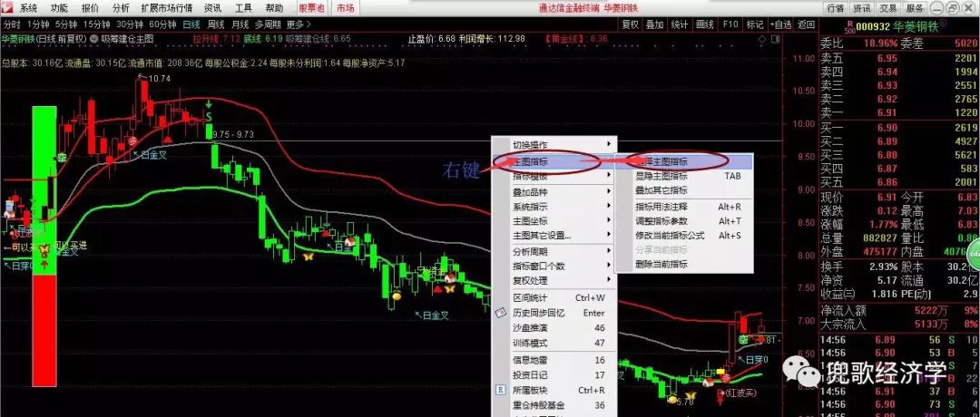Screen dimensions: 980x417
Task: Expand the 主图坐标 submenu
Action: coord(554,221)
